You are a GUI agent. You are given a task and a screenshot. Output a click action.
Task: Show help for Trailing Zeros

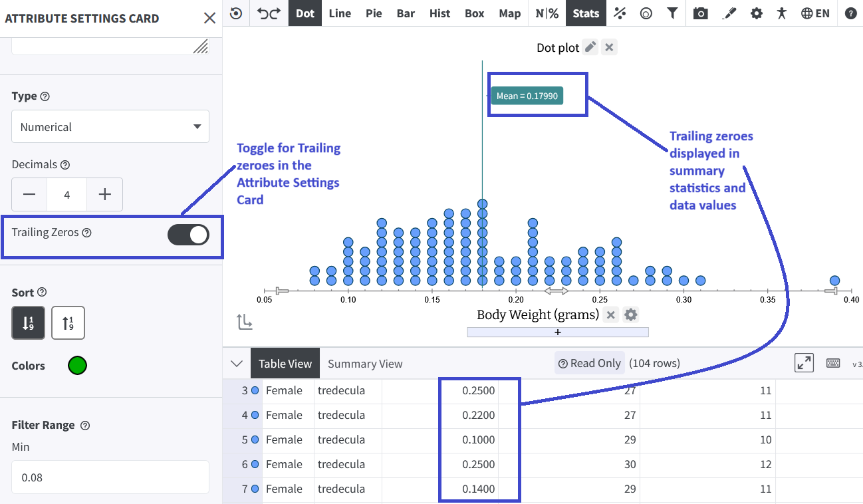coord(86,233)
